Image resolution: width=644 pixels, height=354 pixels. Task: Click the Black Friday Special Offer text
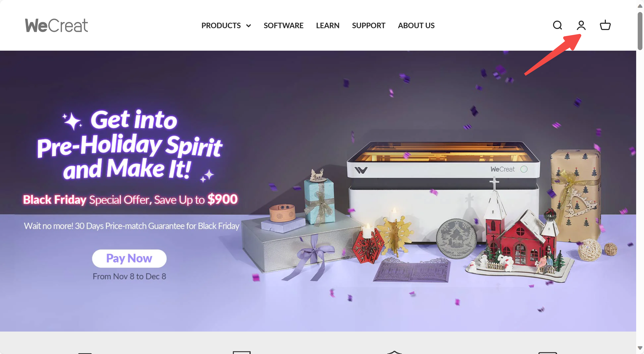(x=130, y=199)
